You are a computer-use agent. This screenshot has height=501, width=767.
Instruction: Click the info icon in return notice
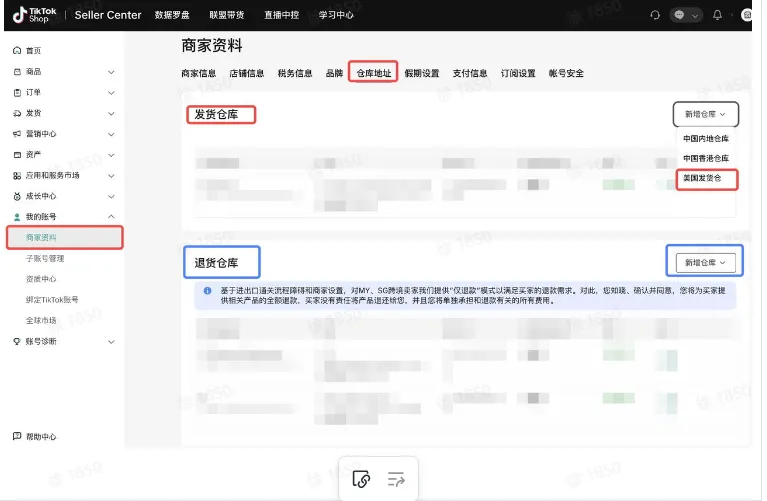[207, 291]
